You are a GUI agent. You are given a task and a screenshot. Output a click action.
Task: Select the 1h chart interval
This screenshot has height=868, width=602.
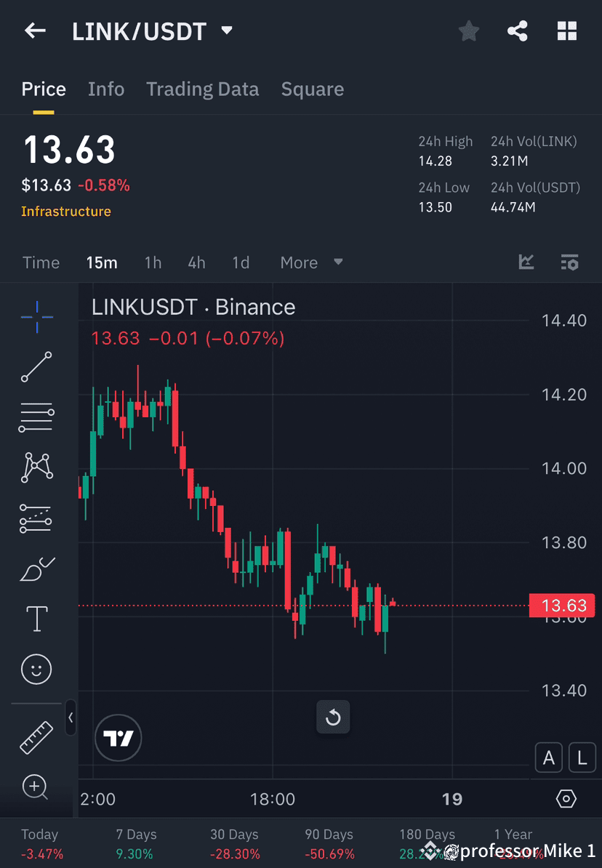(153, 262)
